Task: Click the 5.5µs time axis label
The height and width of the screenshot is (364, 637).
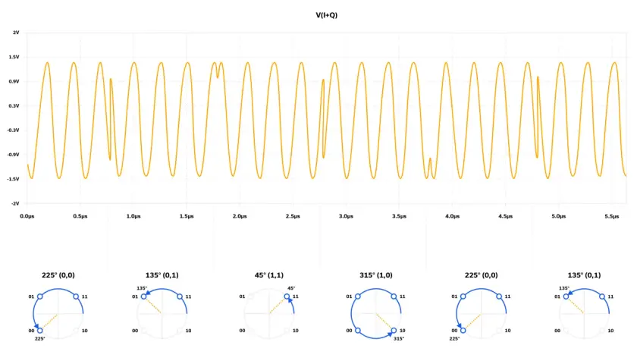Action: [x=612, y=216]
